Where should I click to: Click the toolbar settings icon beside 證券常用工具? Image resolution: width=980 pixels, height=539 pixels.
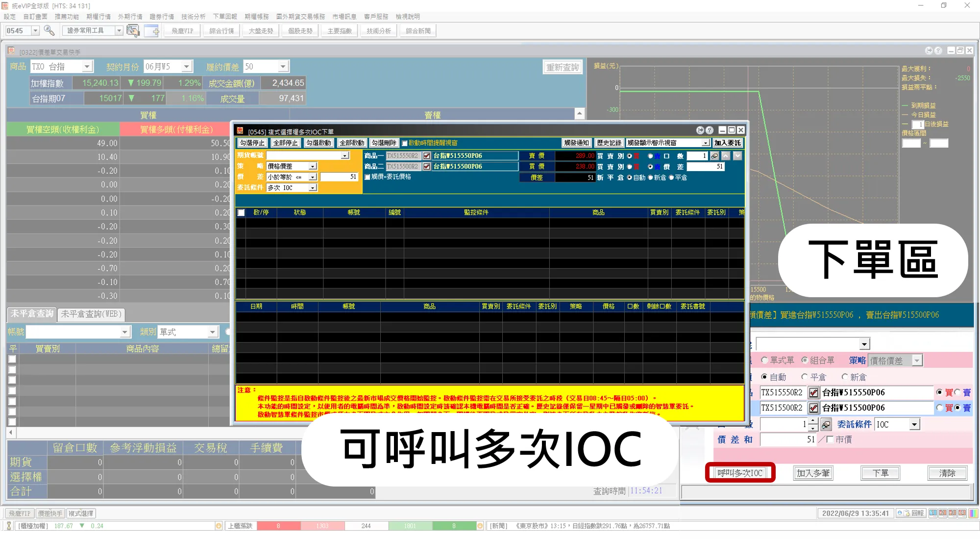pos(133,30)
